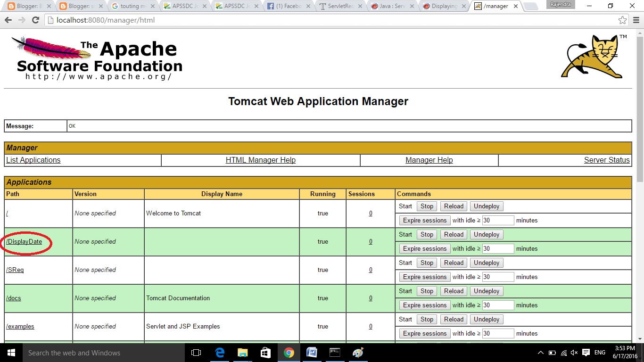
Task: Select the 'Servlet and JSP Examples' text
Action: (183, 327)
